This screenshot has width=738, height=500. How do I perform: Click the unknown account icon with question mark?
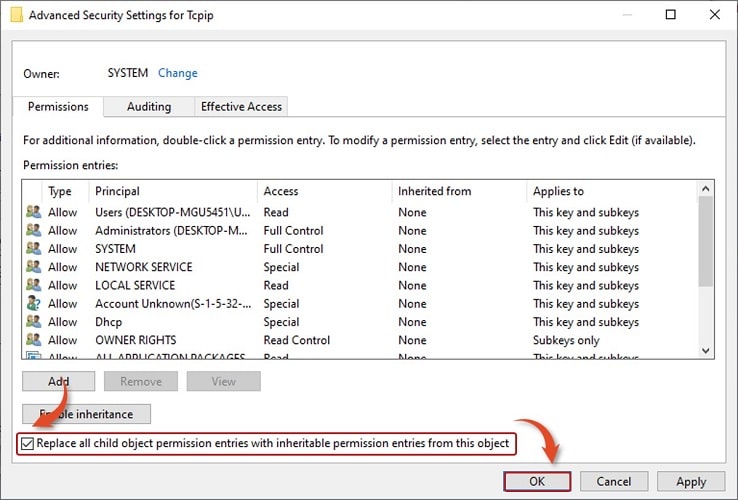pos(33,303)
